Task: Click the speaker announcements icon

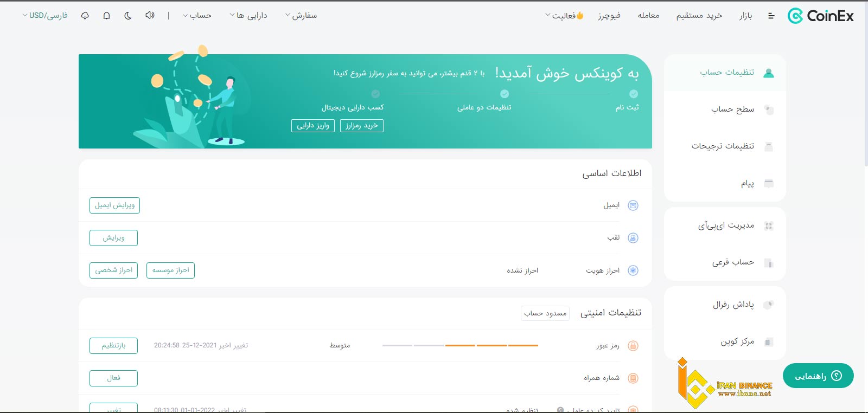Action: tap(150, 15)
